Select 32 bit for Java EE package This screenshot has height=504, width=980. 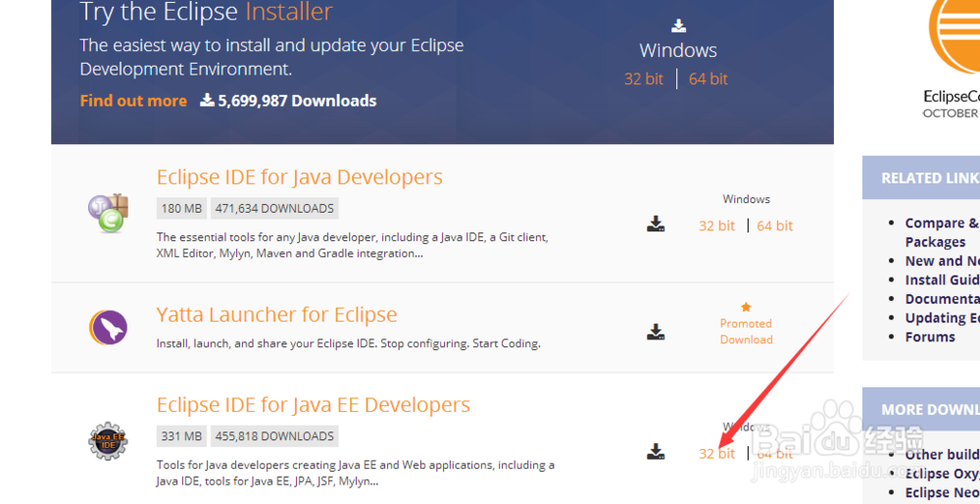point(717,453)
